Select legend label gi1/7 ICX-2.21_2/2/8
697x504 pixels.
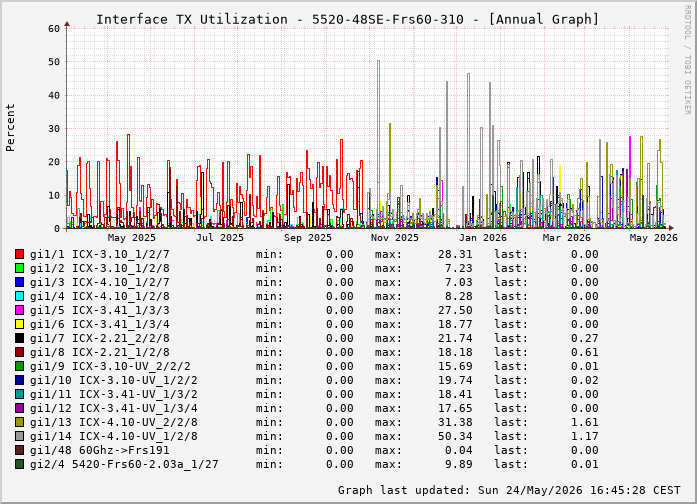(100, 338)
